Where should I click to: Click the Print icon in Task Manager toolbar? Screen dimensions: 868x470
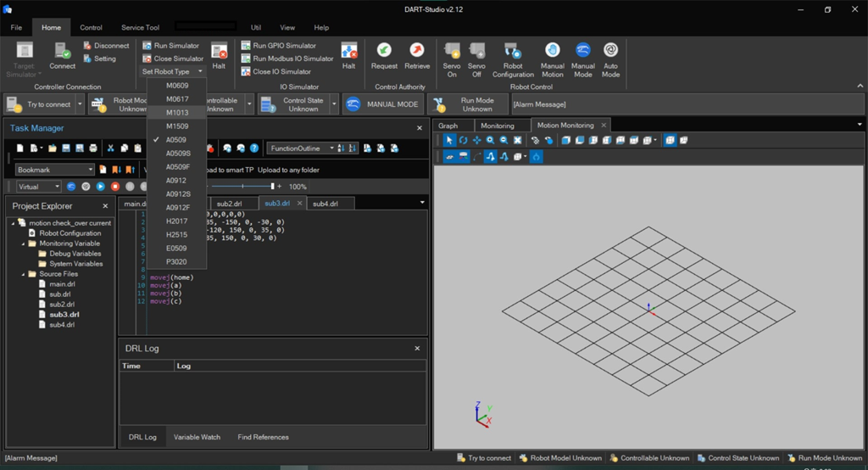(x=93, y=148)
